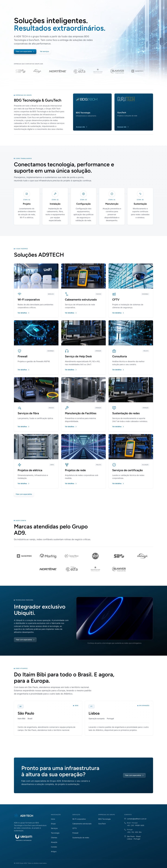
Task: Click the Sustentação step pulse icon
Action: [140, 194]
